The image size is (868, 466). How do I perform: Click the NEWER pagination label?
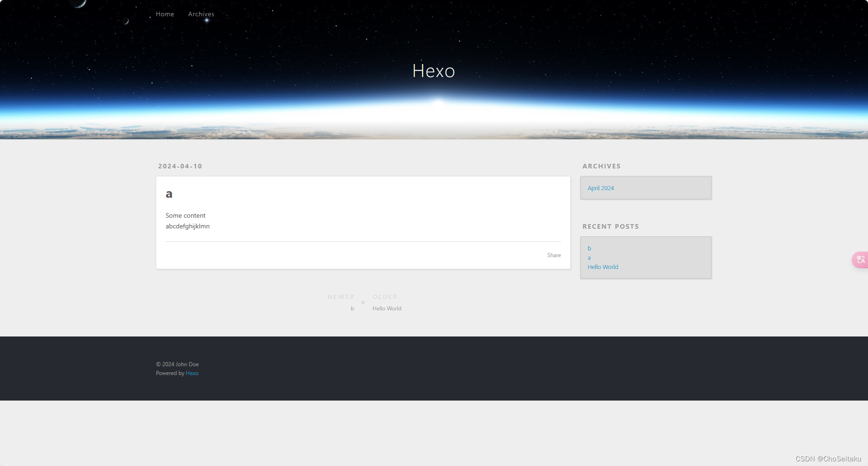pyautogui.click(x=341, y=297)
